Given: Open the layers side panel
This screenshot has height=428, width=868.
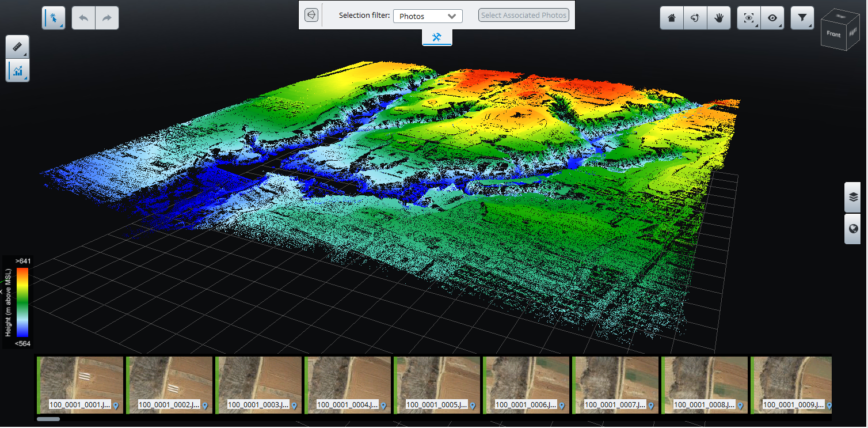Looking at the screenshot, I should [x=852, y=197].
